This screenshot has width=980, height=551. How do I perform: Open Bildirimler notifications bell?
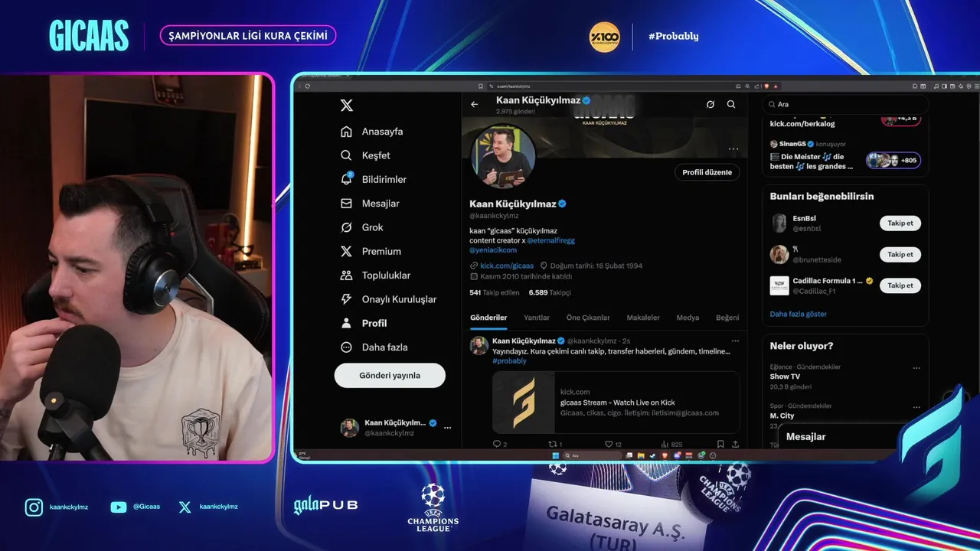(x=373, y=179)
